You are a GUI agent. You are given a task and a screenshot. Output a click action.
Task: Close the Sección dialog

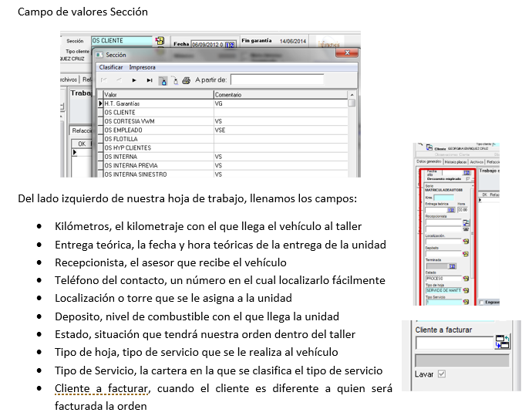[x=347, y=52]
